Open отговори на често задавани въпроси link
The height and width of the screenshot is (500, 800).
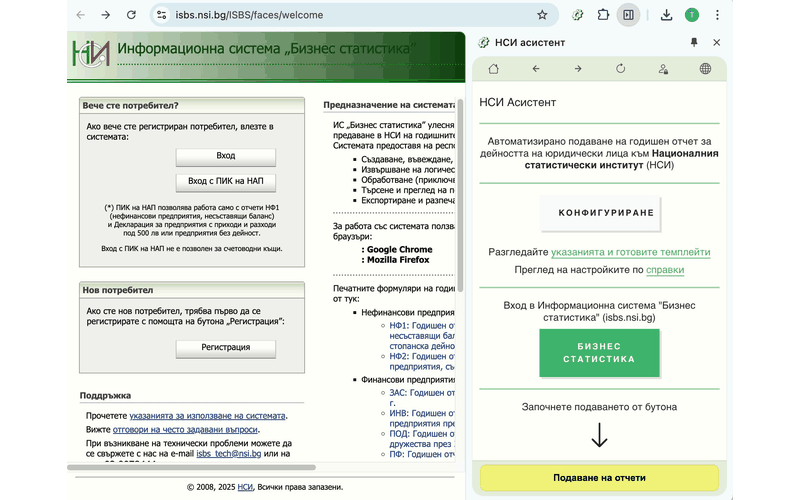click(x=185, y=430)
